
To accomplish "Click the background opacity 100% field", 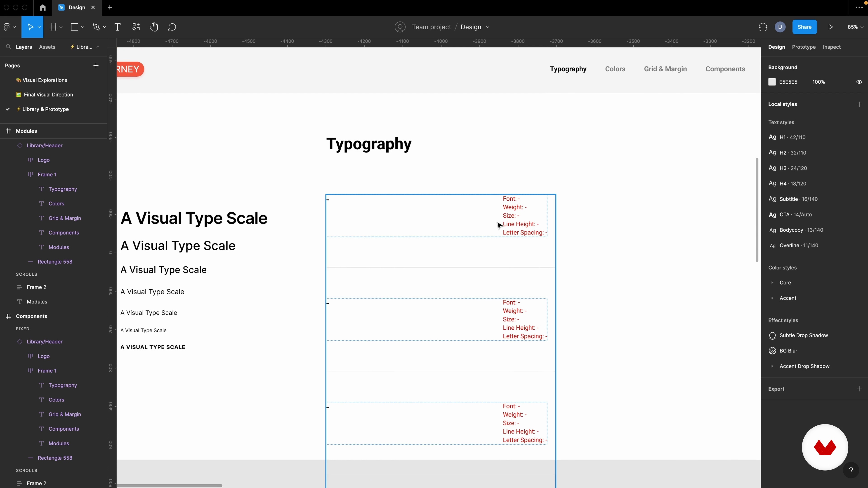I will pos(818,82).
